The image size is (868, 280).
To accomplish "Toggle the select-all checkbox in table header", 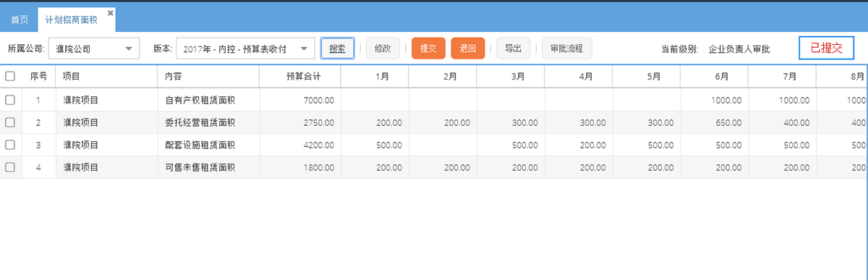I will (x=10, y=76).
